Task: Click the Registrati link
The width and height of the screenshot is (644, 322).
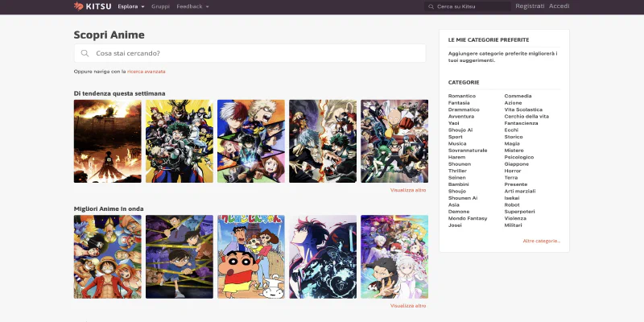Action: 530,6
